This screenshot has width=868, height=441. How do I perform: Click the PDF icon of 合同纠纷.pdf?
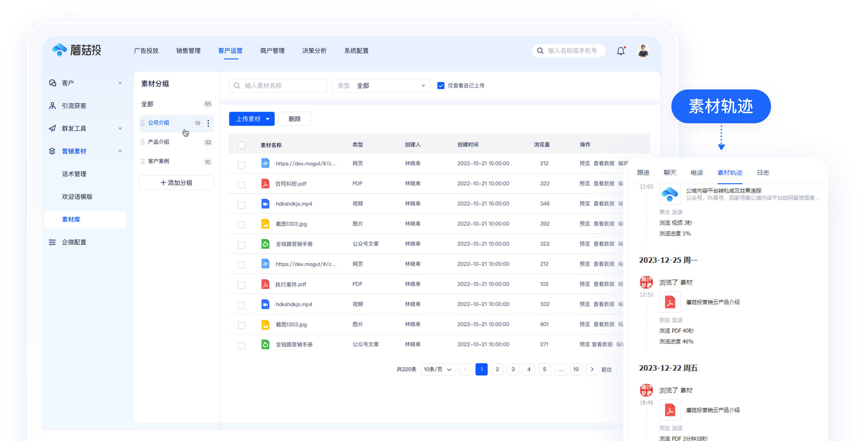[x=265, y=183]
